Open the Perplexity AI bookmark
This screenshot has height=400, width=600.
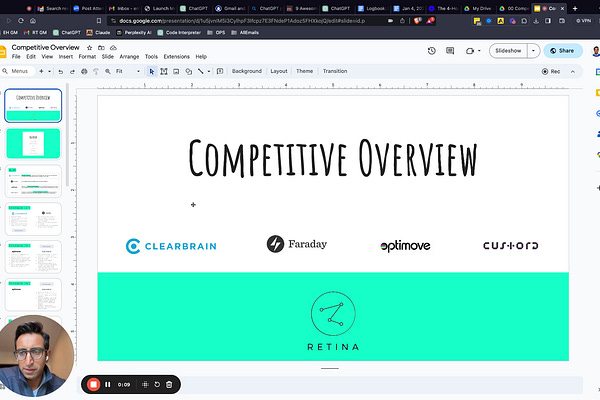pos(134,33)
